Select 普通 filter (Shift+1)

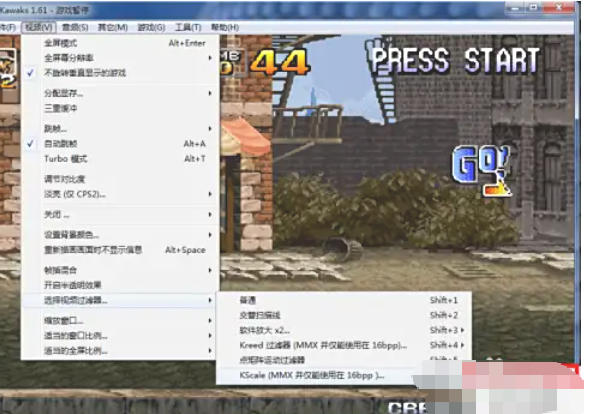344,300
